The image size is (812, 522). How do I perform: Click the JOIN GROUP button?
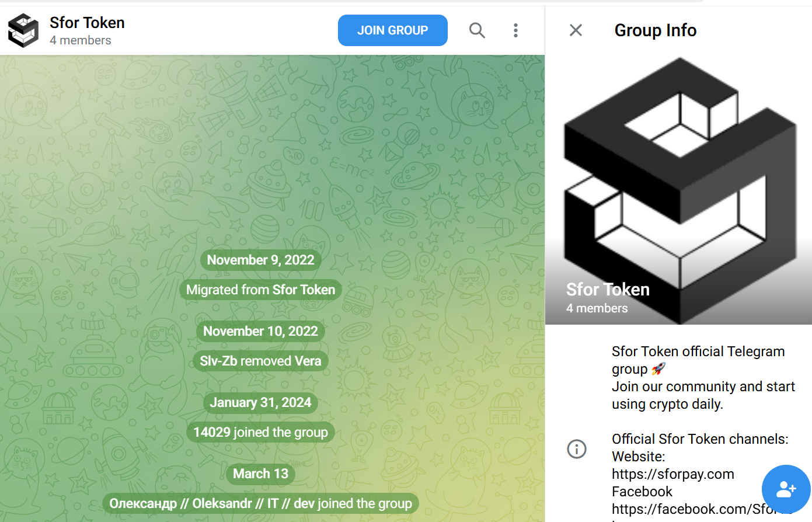click(392, 30)
